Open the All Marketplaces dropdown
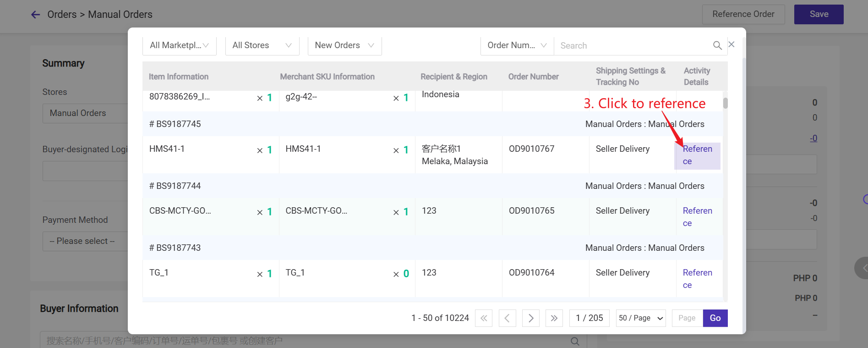Viewport: 868px width, 348px height. pos(179,45)
